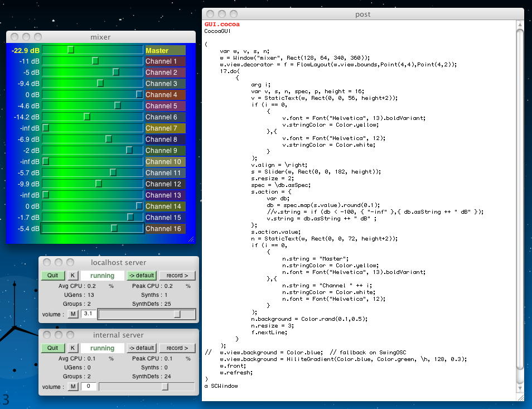The height and width of the screenshot is (409, 532).
Task: Click the Channel 16 slider knob
Action: (x=114, y=228)
